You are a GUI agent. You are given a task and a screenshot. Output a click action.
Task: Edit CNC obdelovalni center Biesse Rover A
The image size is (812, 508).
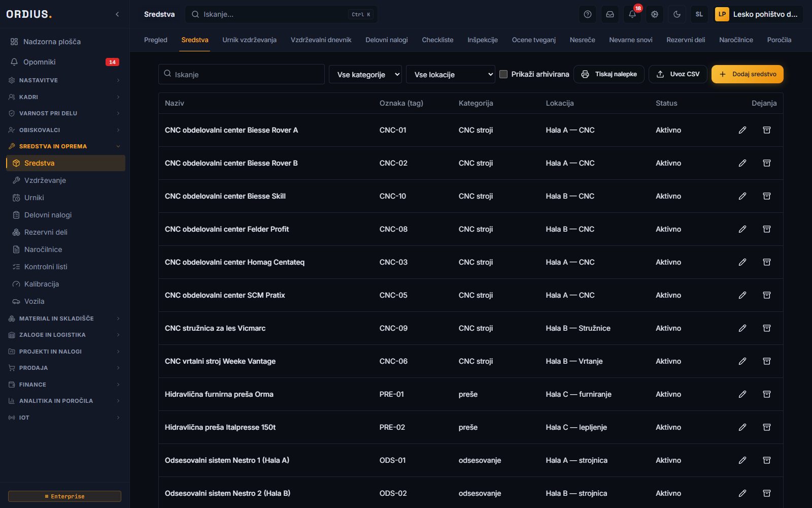click(742, 130)
